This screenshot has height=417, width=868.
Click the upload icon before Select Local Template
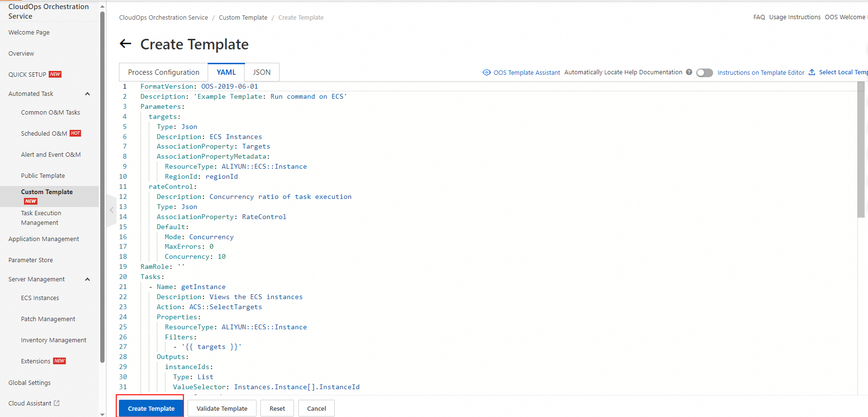(812, 72)
